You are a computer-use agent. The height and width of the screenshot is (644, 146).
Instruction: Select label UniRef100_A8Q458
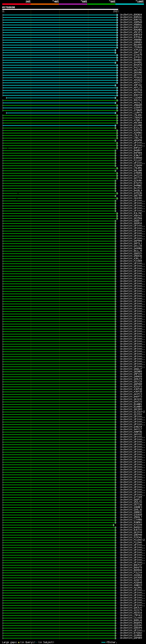(131, 140)
